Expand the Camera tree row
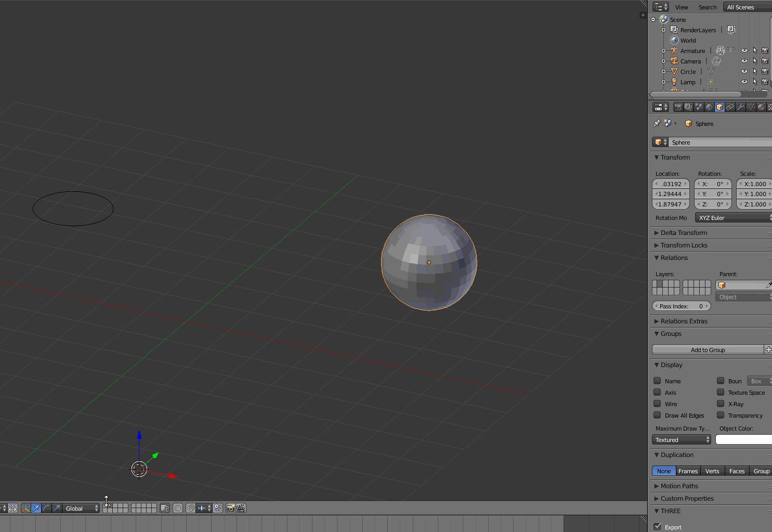The image size is (772, 532). click(x=663, y=61)
